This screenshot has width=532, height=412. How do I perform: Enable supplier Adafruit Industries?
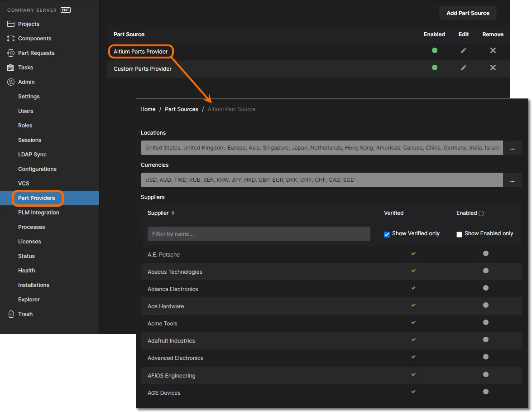point(485,339)
